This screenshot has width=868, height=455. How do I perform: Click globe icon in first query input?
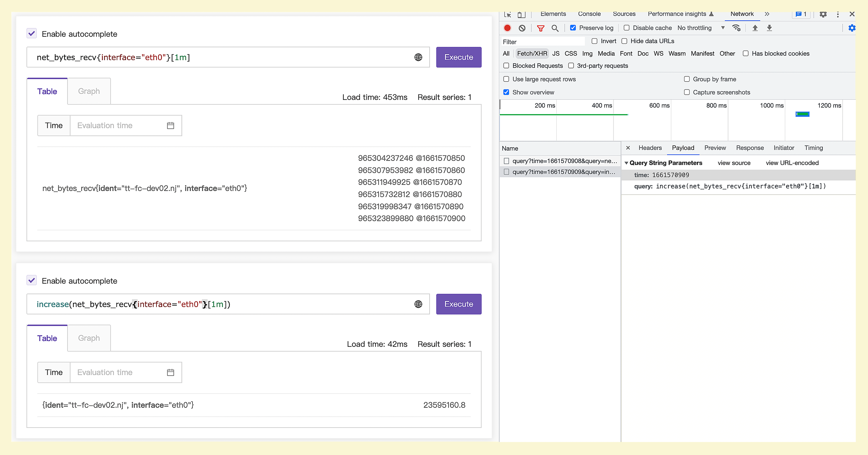[418, 57]
